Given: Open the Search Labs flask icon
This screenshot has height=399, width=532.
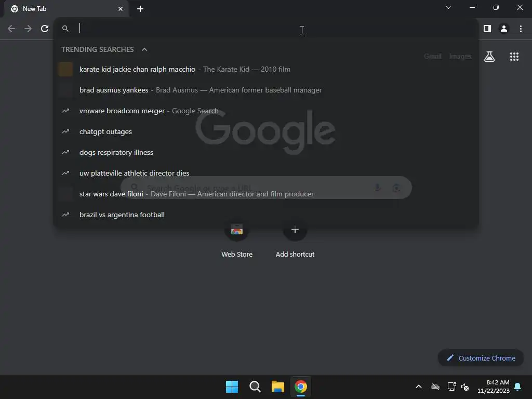Looking at the screenshot, I should point(489,56).
